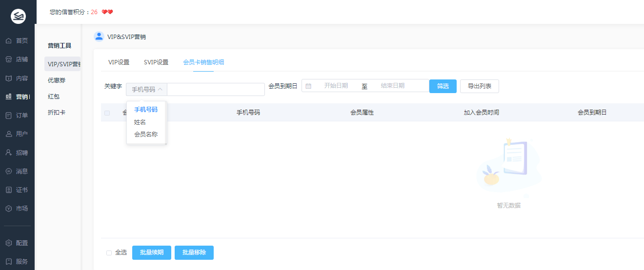Click the 批量续期 batch renew button

tap(151, 253)
